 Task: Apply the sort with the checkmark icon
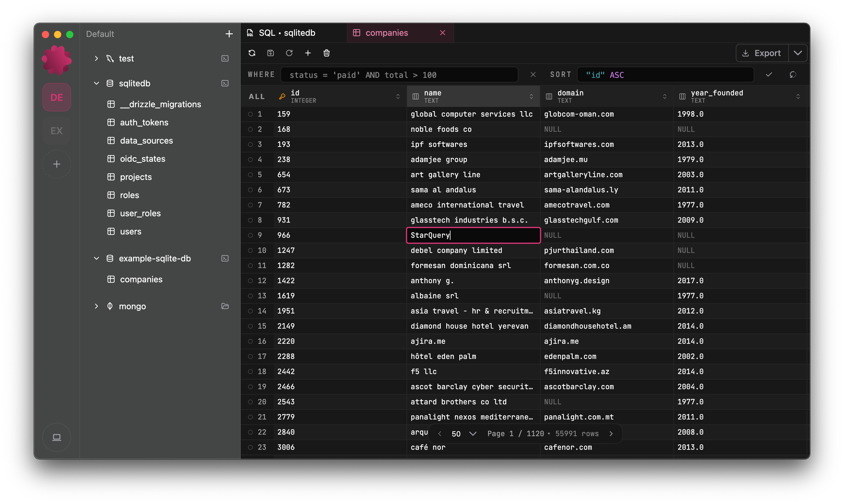769,75
